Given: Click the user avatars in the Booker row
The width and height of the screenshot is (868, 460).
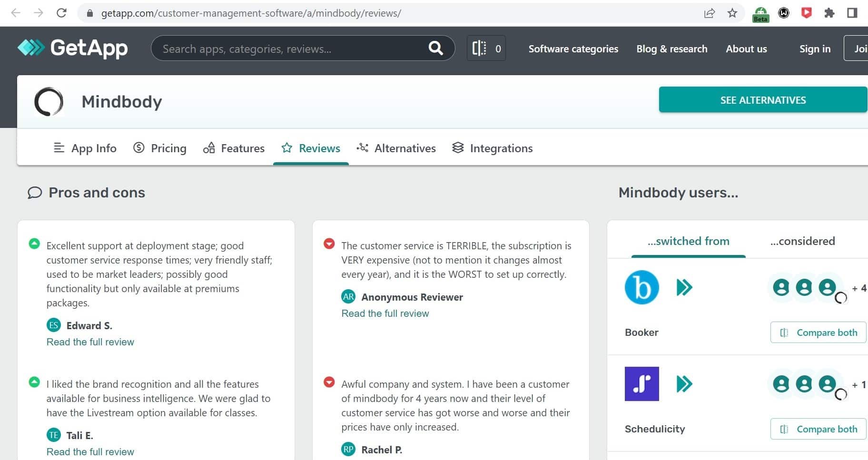Looking at the screenshot, I should (807, 288).
